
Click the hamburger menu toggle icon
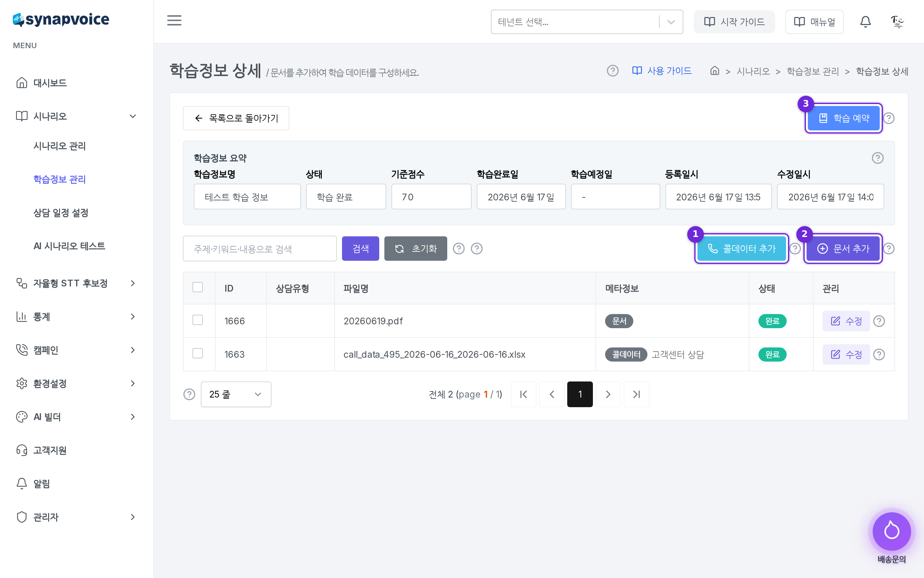[174, 21]
